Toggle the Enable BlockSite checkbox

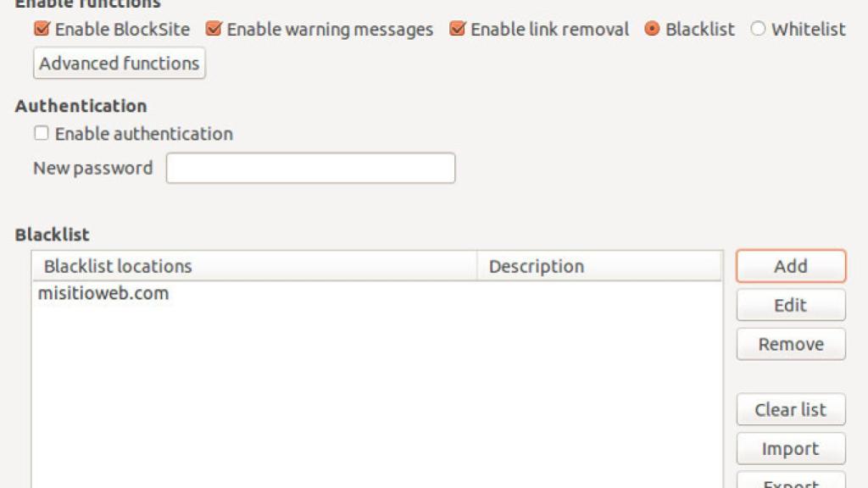coord(42,29)
